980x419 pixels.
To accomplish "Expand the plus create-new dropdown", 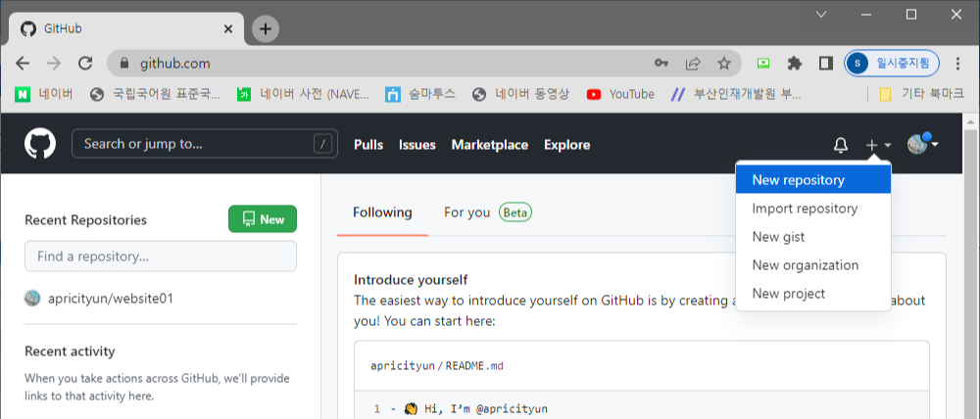I will pyautogui.click(x=879, y=145).
